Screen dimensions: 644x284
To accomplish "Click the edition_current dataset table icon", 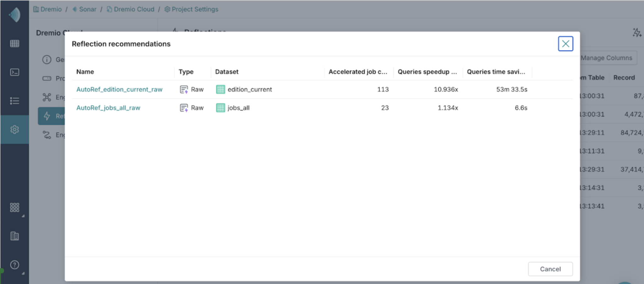I will [220, 90].
